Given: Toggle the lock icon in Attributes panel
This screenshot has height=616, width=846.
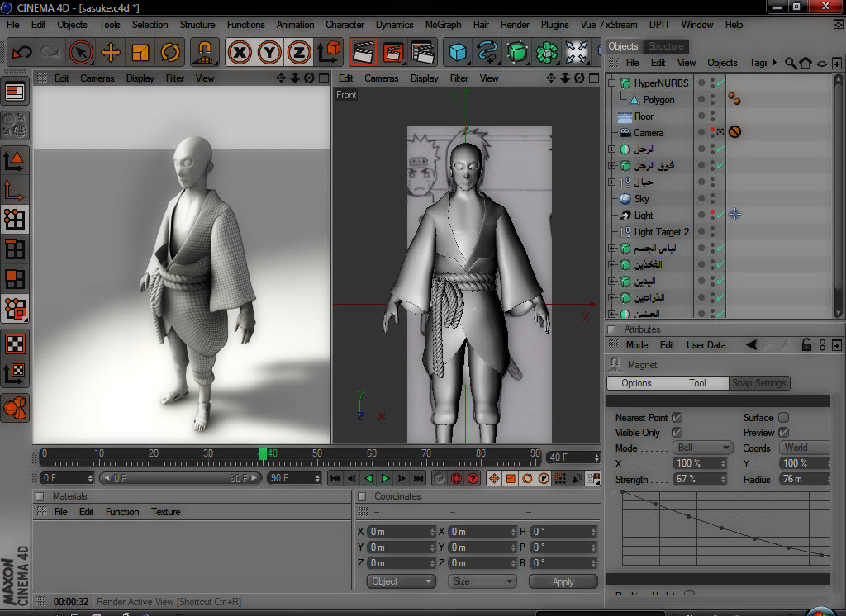Looking at the screenshot, I should click(806, 344).
